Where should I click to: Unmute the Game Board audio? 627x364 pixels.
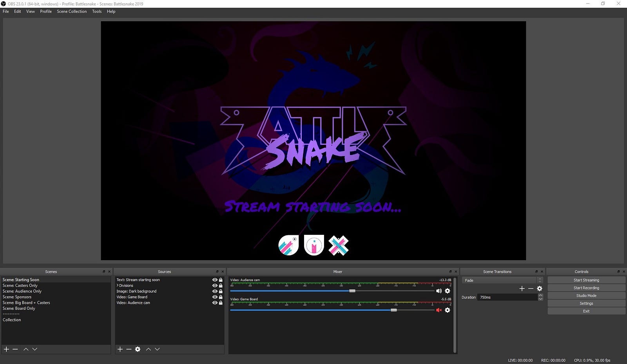(439, 310)
